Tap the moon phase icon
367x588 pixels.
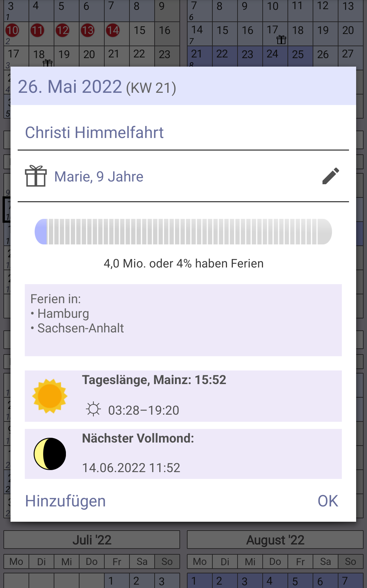[50, 454]
